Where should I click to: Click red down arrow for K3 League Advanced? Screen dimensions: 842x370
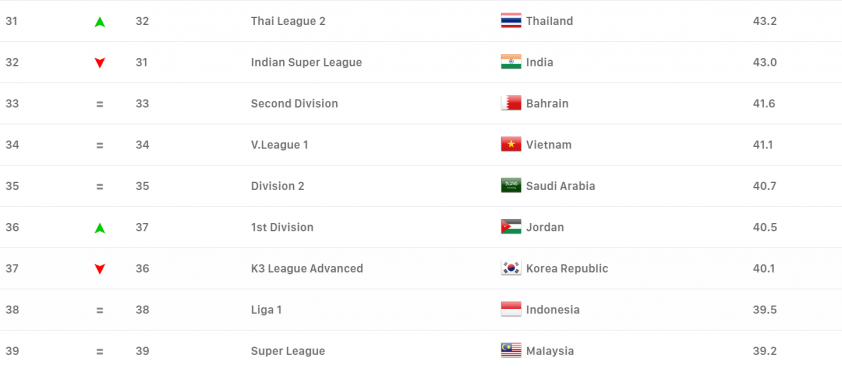point(99,269)
